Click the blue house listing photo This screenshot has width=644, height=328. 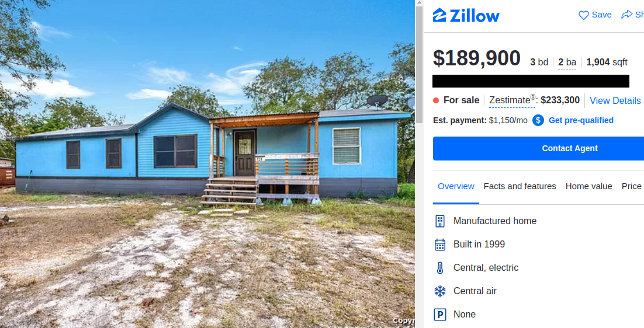pos(207,164)
